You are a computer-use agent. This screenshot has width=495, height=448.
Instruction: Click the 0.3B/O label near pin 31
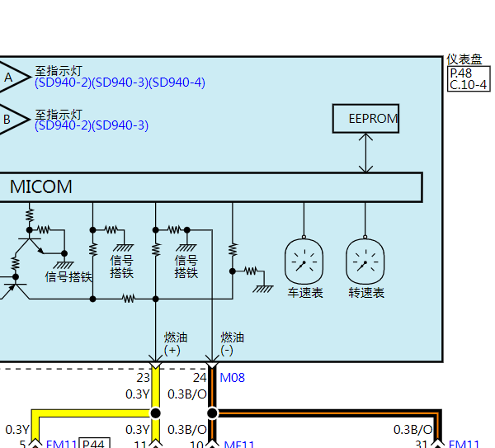click(x=413, y=430)
